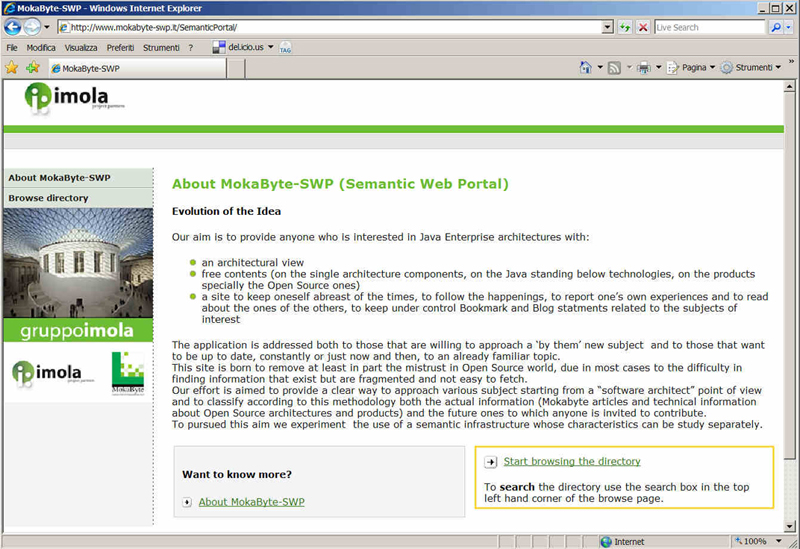800x549 pixels.
Task: Click the imola logo in left sidebar
Action: pos(53,373)
